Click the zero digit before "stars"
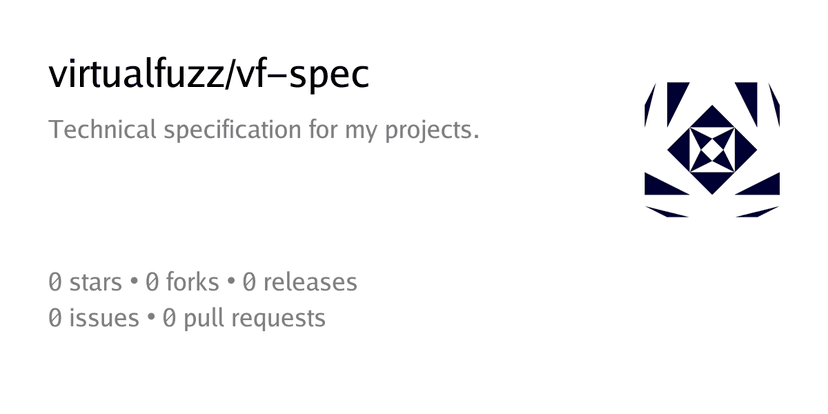The image size is (828, 414). [x=56, y=283]
